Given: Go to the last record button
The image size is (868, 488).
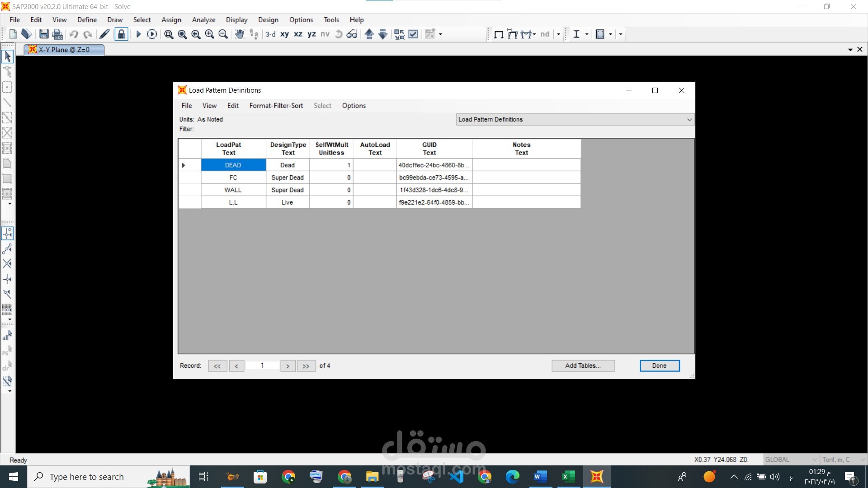Looking at the screenshot, I should pyautogui.click(x=306, y=366).
